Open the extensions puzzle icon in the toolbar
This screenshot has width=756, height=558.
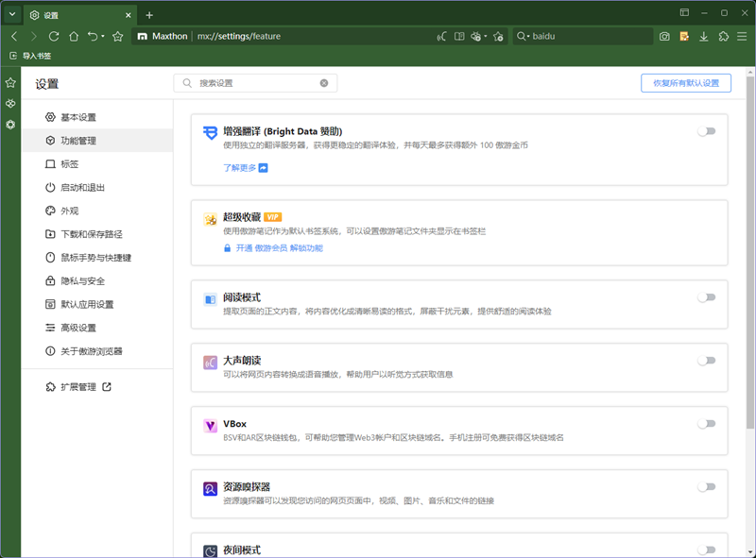coord(724,36)
